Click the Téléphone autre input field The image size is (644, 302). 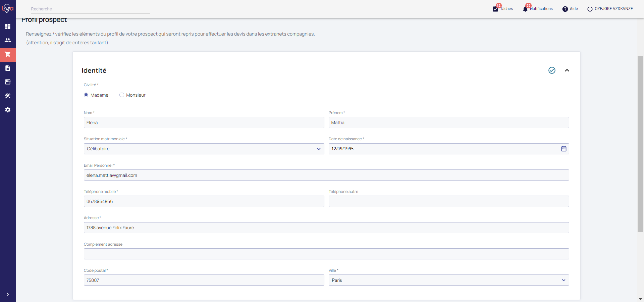pos(448,201)
